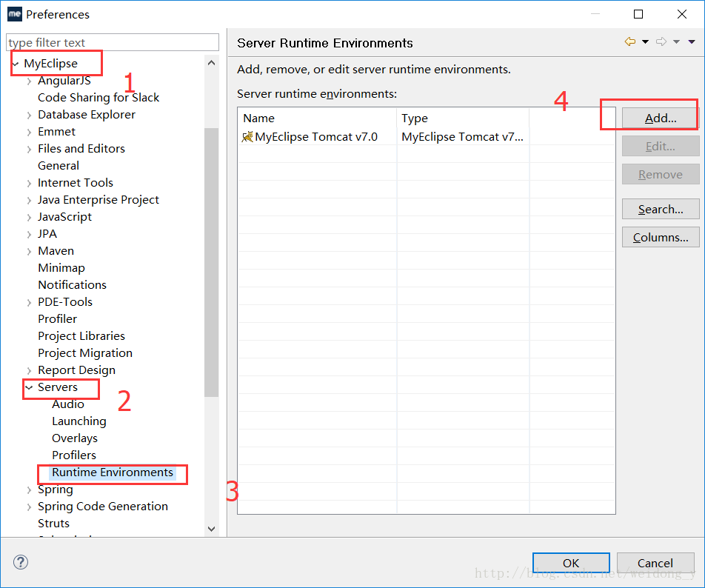Dismiss dialog with Cancel button
The image size is (705, 588).
click(x=655, y=563)
